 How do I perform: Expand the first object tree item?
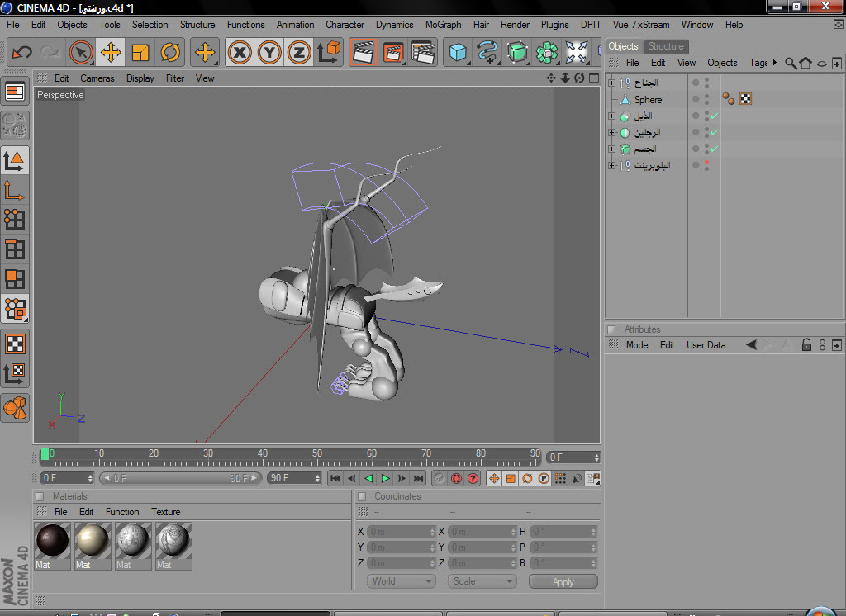611,83
